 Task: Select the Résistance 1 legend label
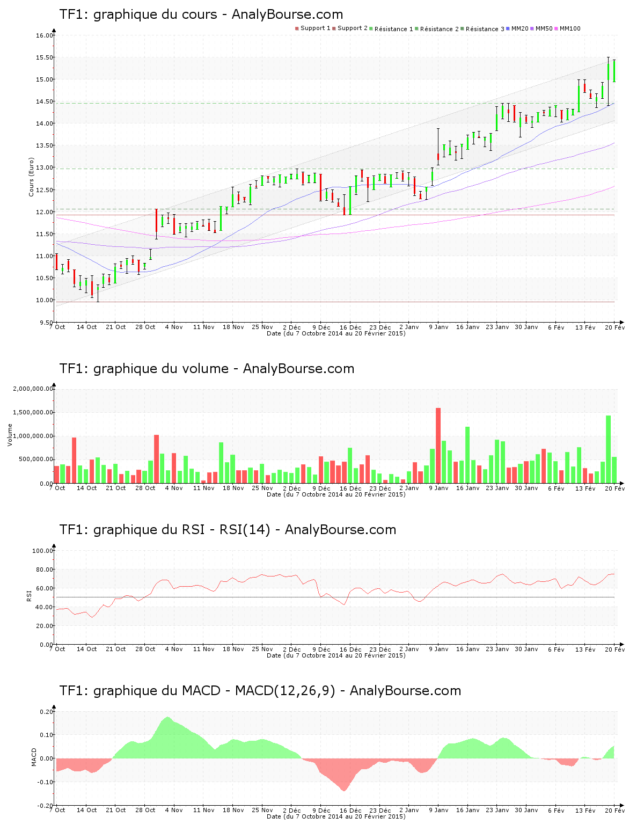tap(394, 29)
